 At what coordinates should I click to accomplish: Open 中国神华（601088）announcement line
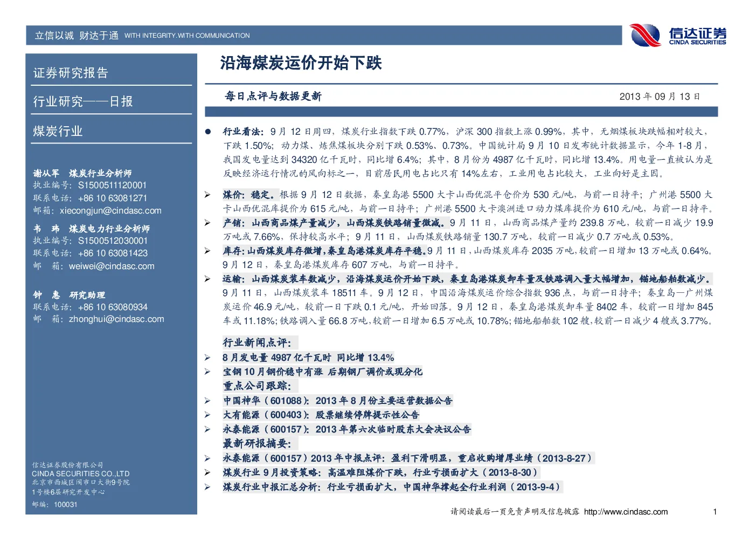coord(338,401)
